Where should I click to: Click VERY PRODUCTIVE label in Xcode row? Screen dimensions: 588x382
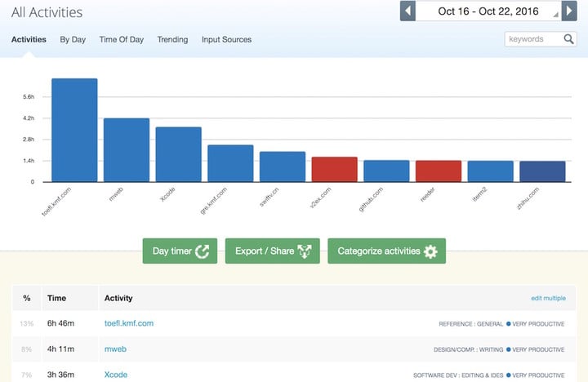[x=538, y=375]
